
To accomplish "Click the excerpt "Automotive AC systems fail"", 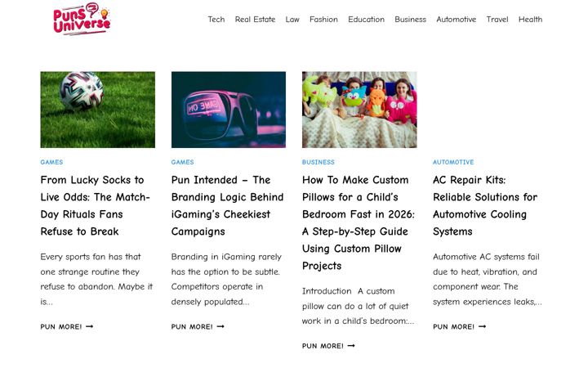I will pyautogui.click(x=487, y=257).
